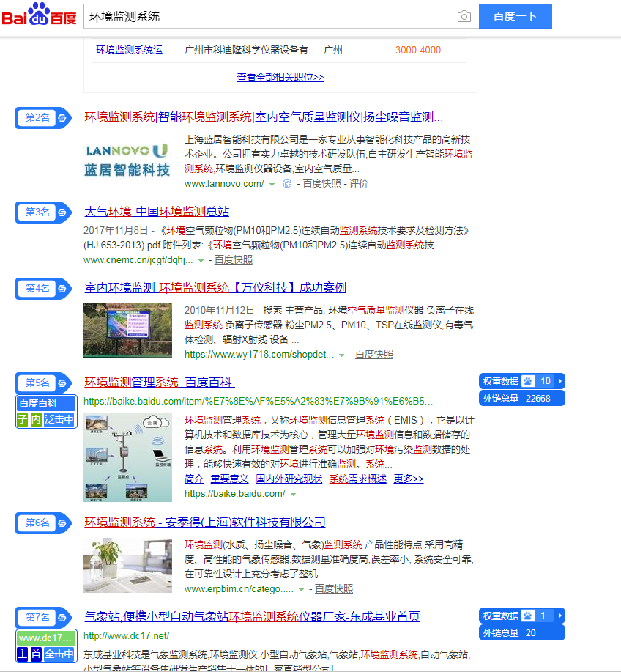Open the http://www.dc17.net/ URL
The height and width of the screenshot is (672, 621).
pyautogui.click(x=127, y=636)
